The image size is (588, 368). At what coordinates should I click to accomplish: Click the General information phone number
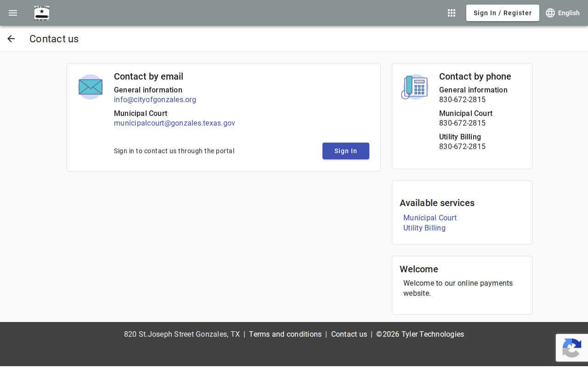(x=462, y=100)
